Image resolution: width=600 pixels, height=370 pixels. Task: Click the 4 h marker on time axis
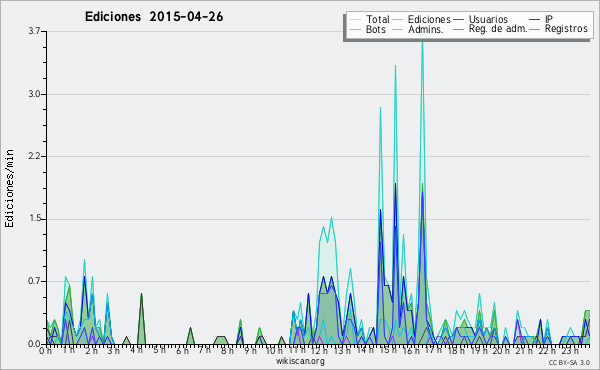(x=136, y=350)
